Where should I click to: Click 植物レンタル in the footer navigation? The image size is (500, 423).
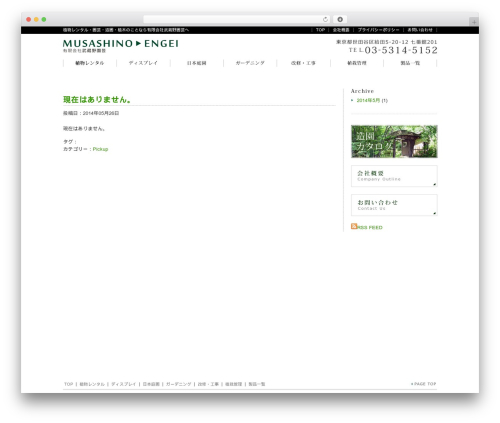click(92, 384)
